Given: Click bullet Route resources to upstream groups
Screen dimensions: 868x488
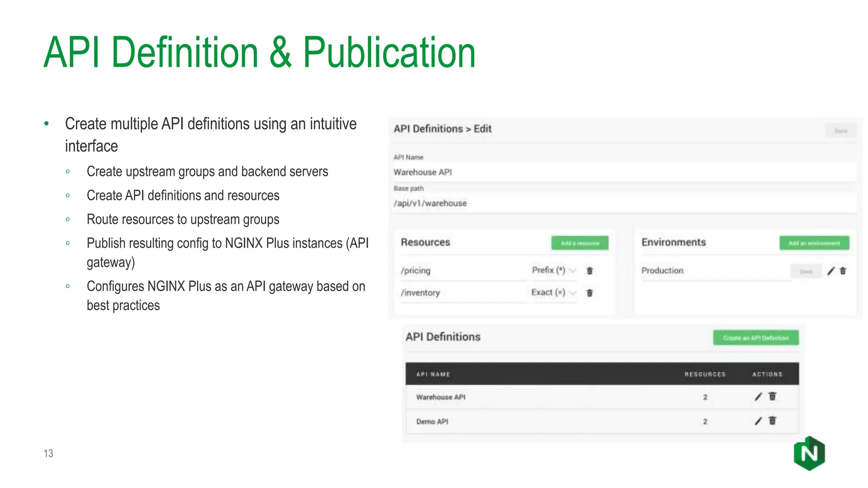Looking at the screenshot, I should point(183,219).
